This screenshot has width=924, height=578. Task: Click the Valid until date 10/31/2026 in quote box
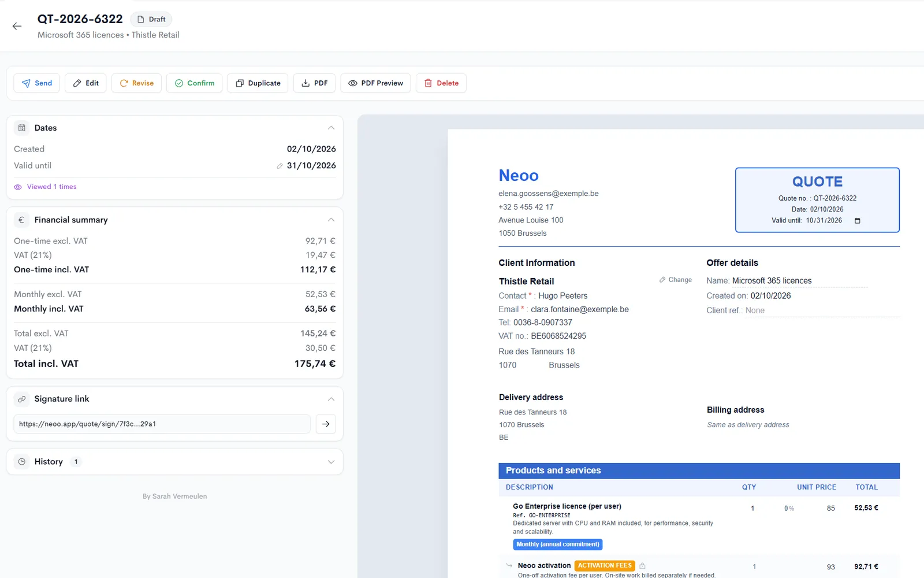click(x=824, y=221)
